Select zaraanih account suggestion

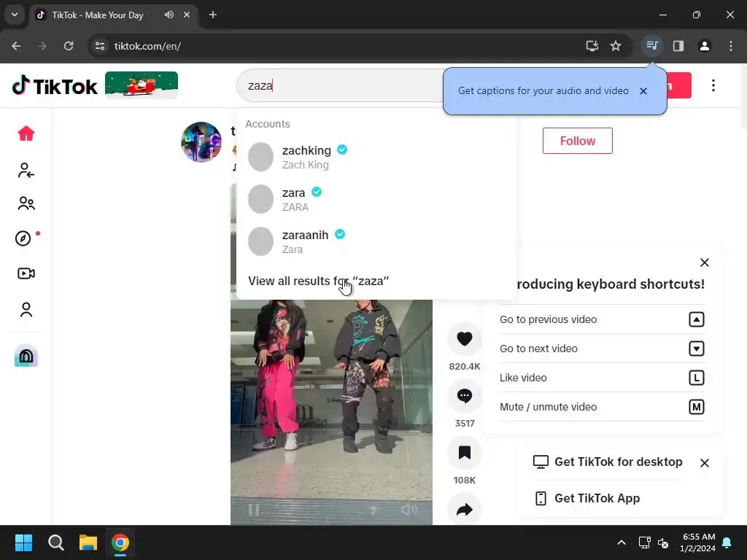[376, 241]
